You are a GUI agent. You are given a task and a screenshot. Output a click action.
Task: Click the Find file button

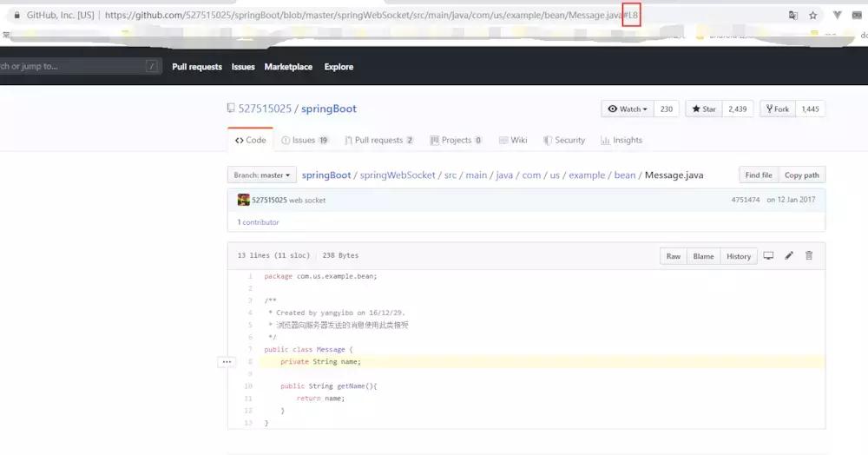coord(759,175)
